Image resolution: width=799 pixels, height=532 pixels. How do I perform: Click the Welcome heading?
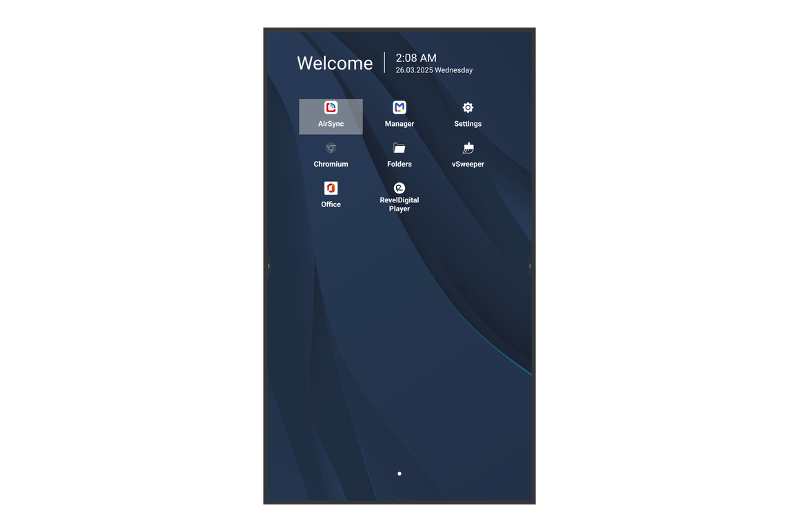pos(335,63)
